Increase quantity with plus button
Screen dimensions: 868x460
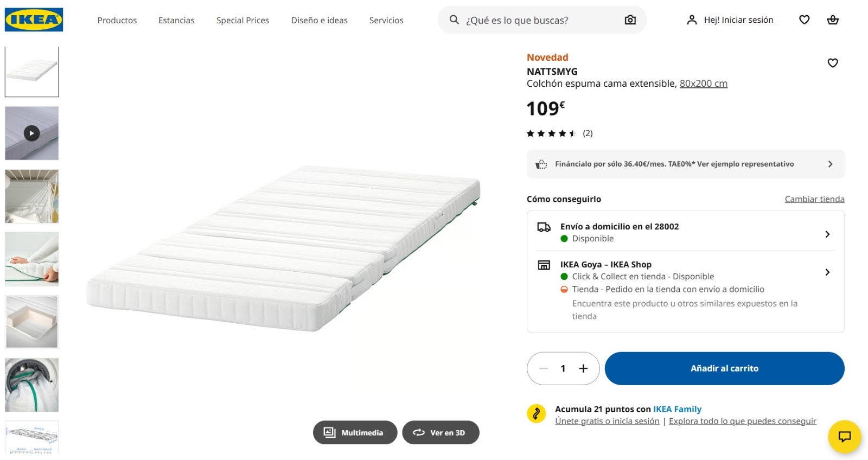click(583, 368)
